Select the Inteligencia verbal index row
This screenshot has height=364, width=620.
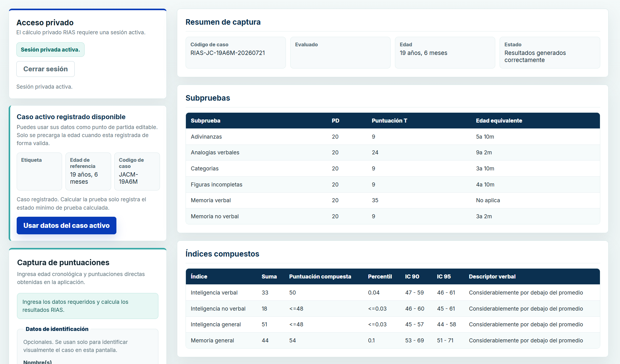pos(393,293)
